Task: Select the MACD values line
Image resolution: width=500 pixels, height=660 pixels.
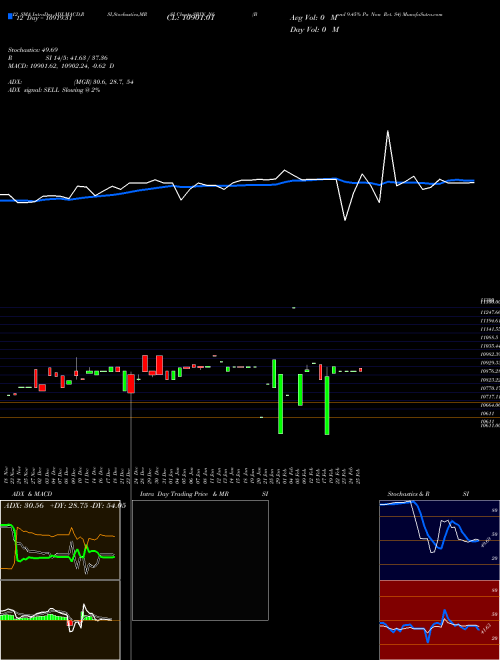Action: [61, 66]
